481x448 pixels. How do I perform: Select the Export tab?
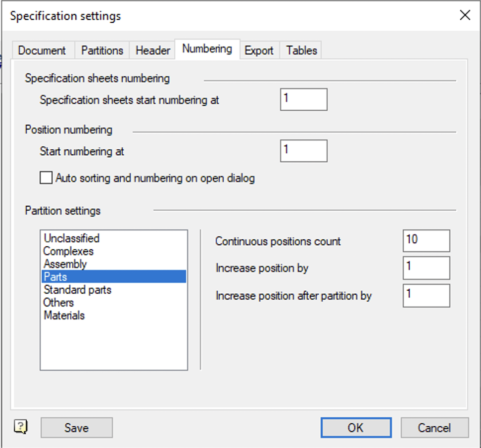click(x=259, y=50)
